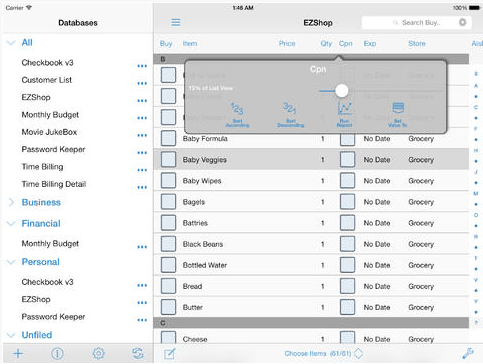This screenshot has width=483, height=364.
Task: Jump to C in the alphabet index
Action: point(476,107)
